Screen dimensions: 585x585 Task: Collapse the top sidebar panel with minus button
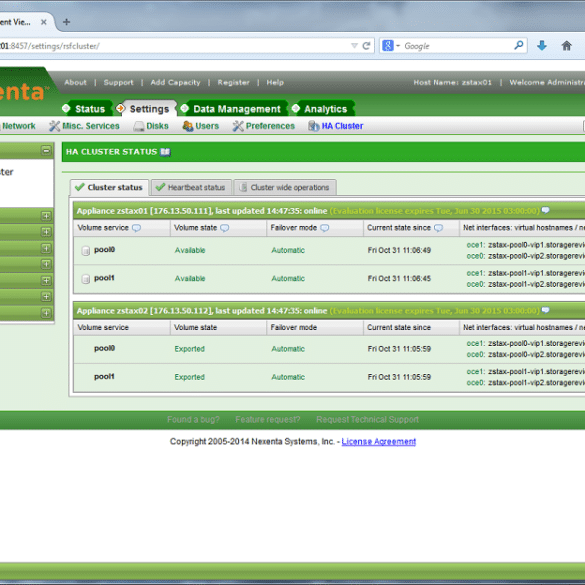[x=46, y=150]
